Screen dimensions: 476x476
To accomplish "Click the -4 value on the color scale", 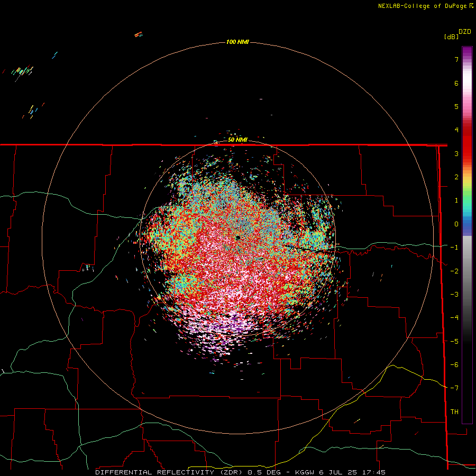I will coord(454,318).
